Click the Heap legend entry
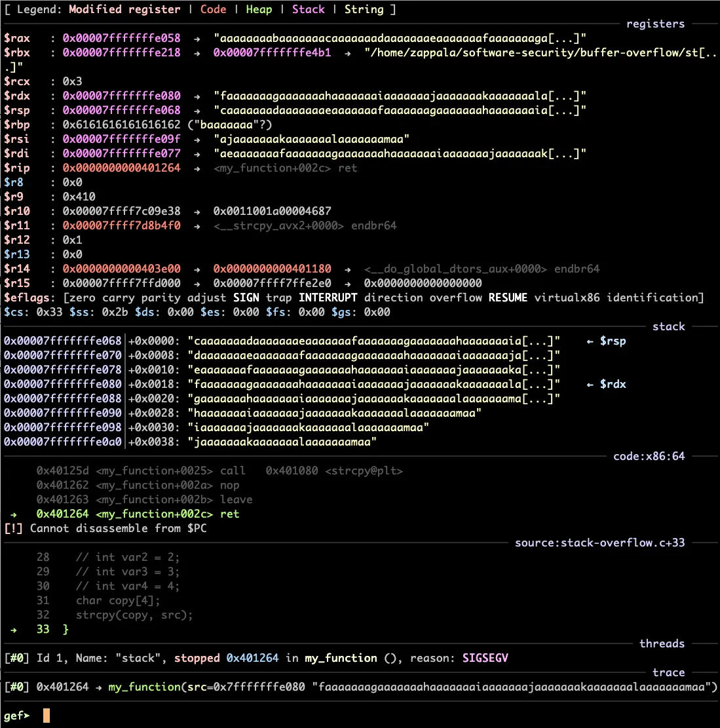The image size is (720, 728). pyautogui.click(x=259, y=9)
